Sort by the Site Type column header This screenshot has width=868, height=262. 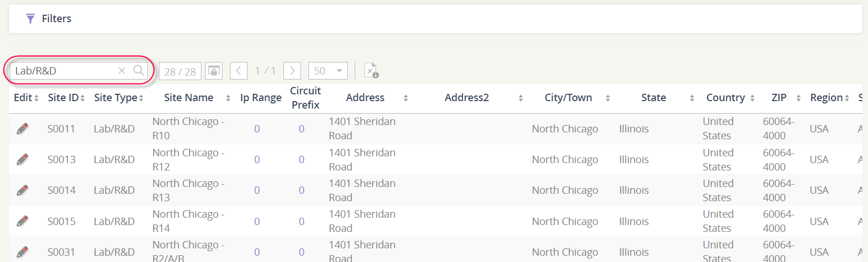(x=118, y=98)
